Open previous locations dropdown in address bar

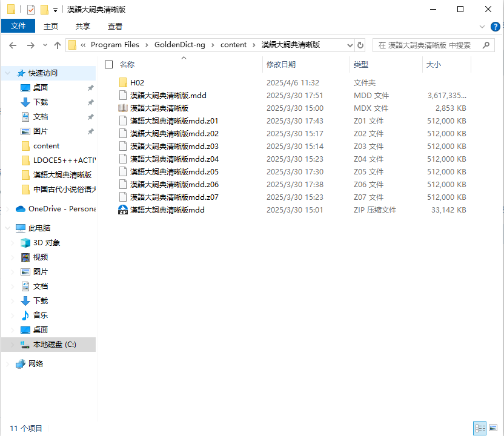350,45
